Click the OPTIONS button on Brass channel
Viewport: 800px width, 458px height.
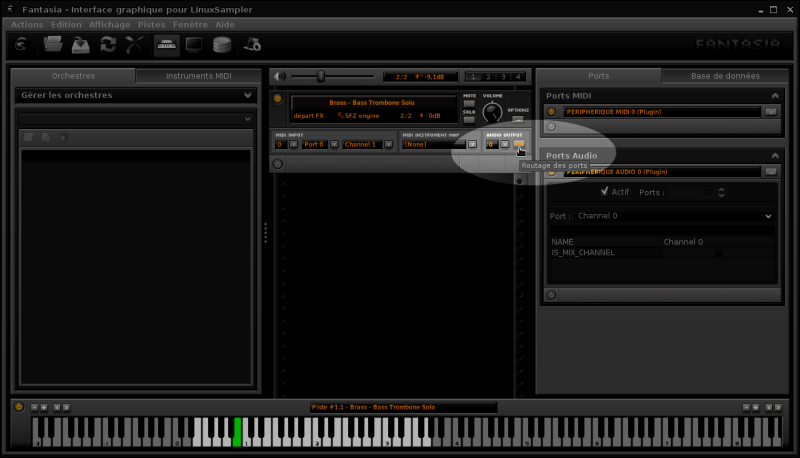(x=518, y=119)
